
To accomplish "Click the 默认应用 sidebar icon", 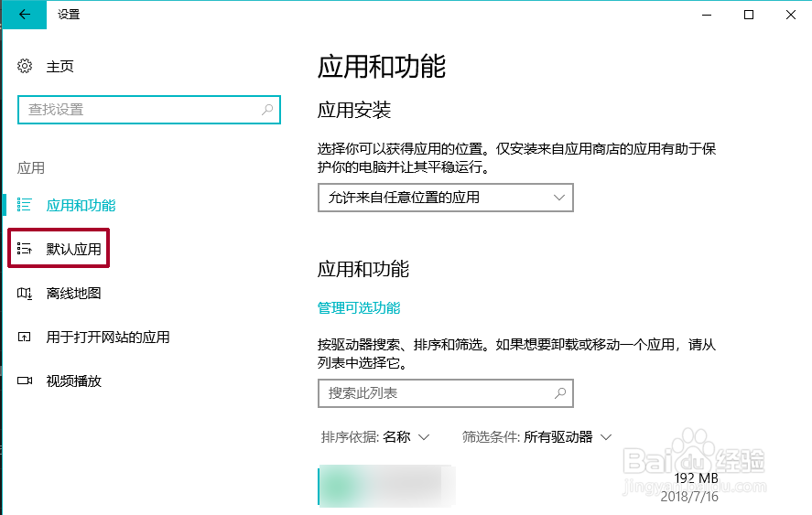I will (26, 249).
